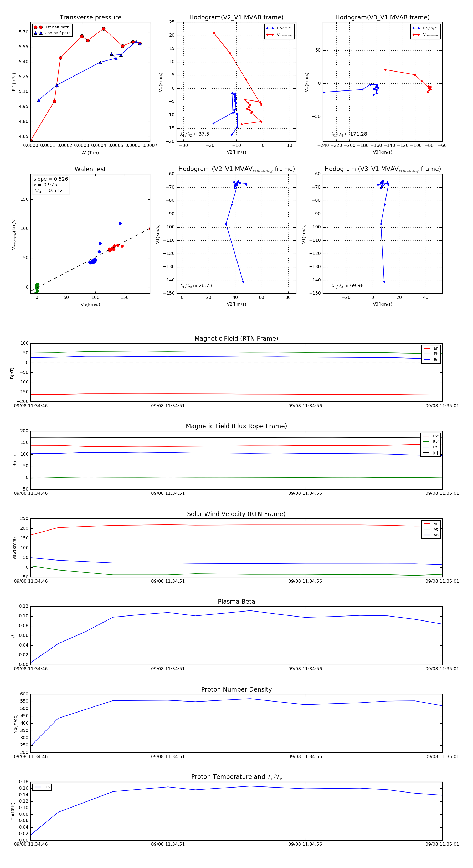Click '09/08 11:34:56' tick under Proton Number Density
This screenshot has width=473, height=868.
pyautogui.click(x=305, y=756)
